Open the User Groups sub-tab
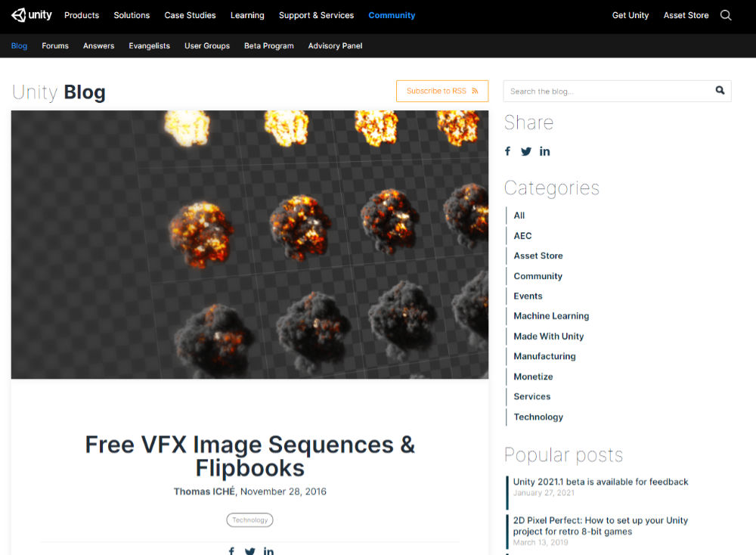Image resolution: width=756 pixels, height=555 pixels. [207, 46]
